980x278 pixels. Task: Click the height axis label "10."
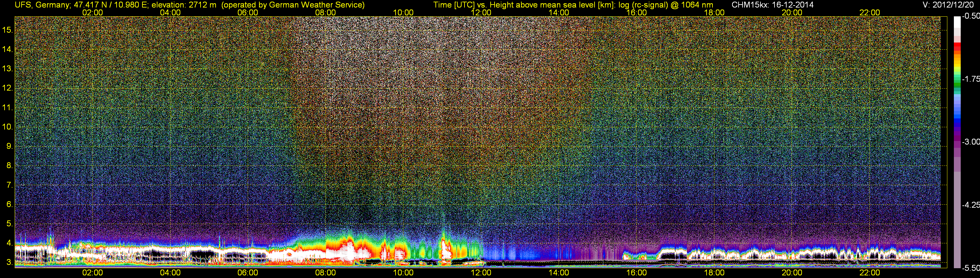pos(8,127)
